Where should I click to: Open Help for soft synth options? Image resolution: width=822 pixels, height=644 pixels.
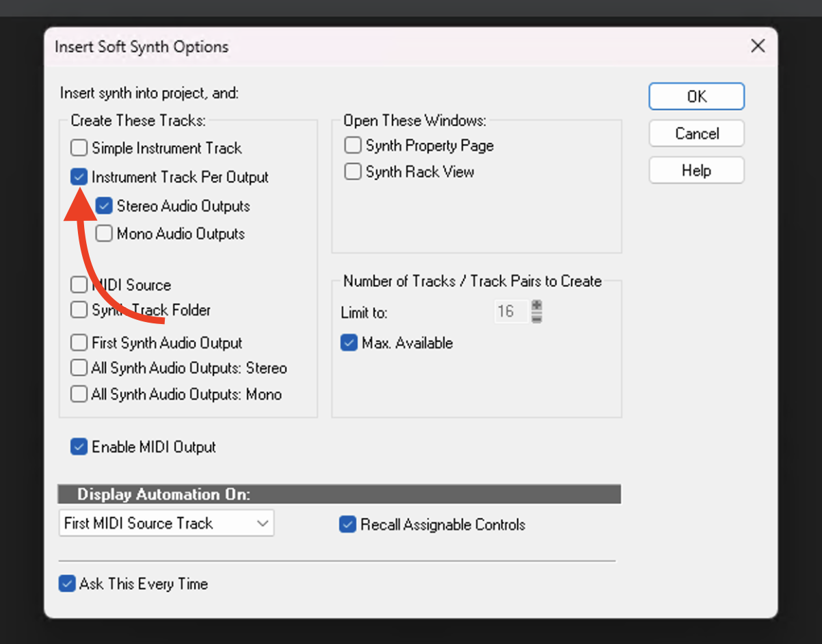click(x=696, y=170)
